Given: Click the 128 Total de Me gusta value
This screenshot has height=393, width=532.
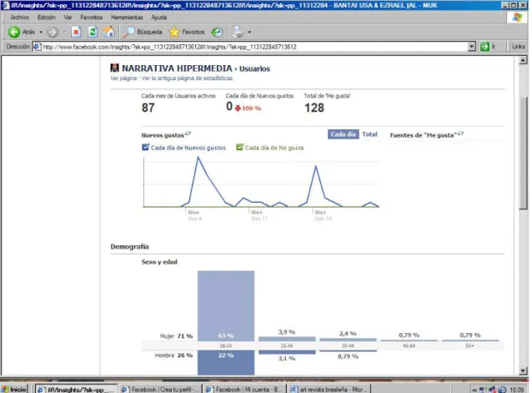Looking at the screenshot, I should click(x=314, y=108).
